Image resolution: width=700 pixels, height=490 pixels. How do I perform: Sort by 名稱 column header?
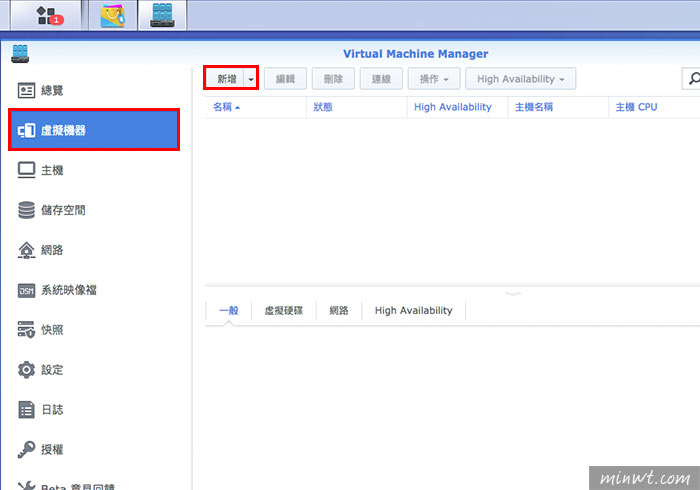pos(255,107)
